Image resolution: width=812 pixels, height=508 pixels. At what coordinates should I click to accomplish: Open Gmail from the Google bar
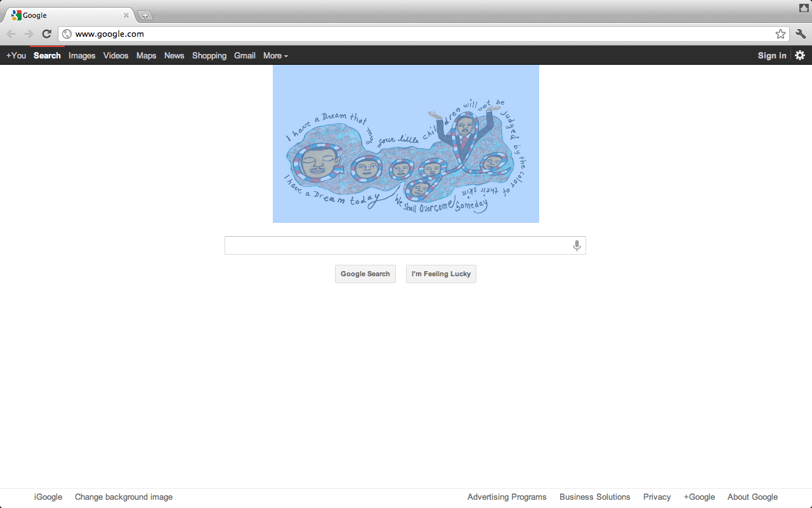click(245, 56)
